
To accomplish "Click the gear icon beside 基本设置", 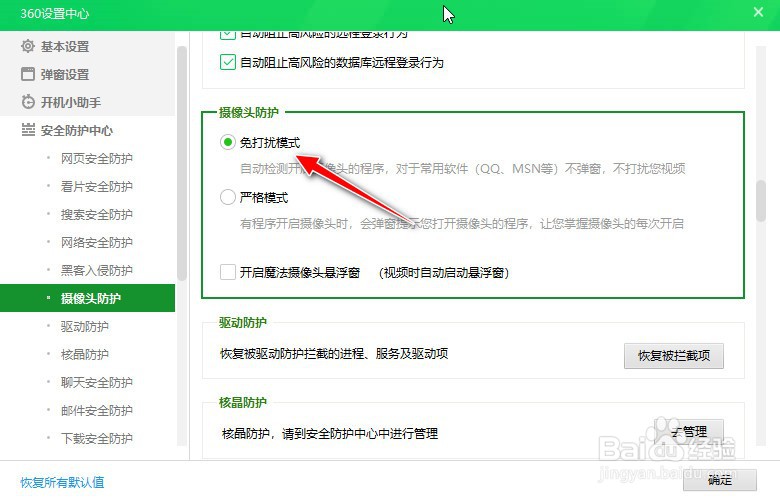I will pos(28,46).
